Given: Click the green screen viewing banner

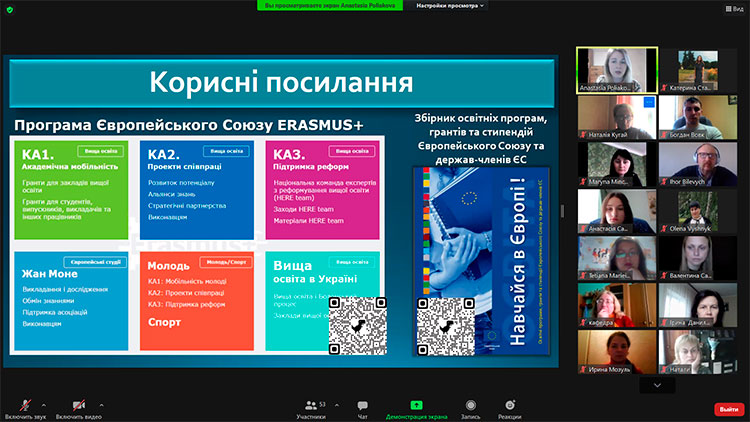Looking at the screenshot, I should pyautogui.click(x=330, y=5).
